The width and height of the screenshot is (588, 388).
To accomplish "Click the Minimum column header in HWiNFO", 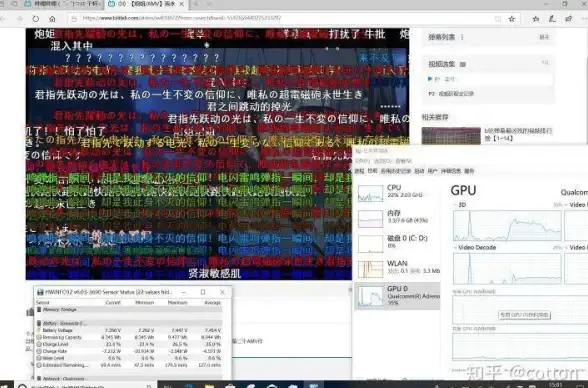I will 144,303.
